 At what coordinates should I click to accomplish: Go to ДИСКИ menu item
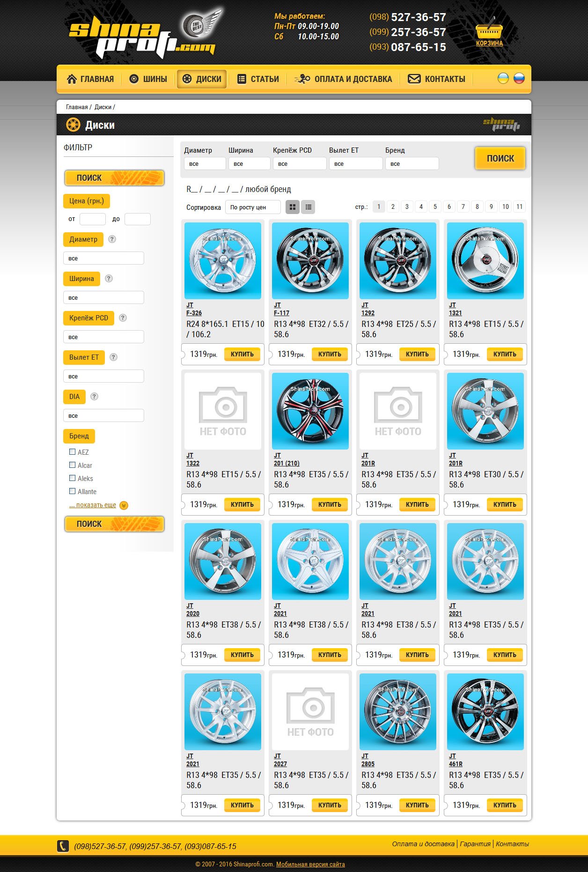[202, 79]
